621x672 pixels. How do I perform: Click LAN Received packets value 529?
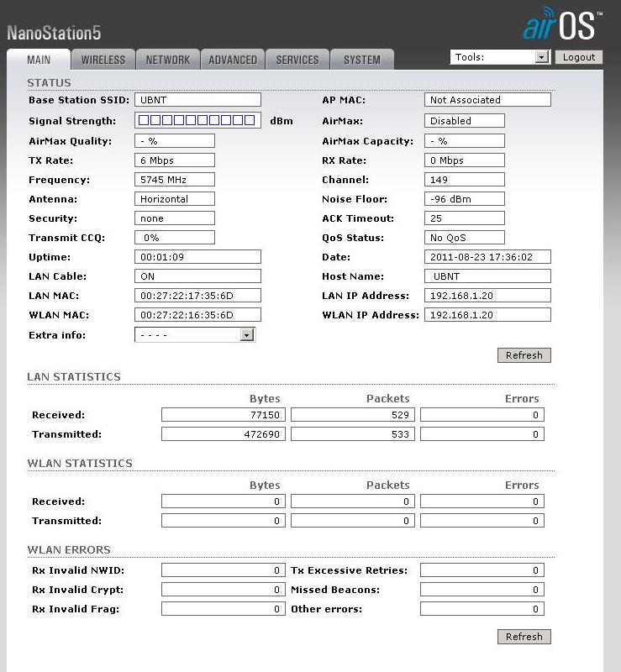pyautogui.click(x=353, y=415)
